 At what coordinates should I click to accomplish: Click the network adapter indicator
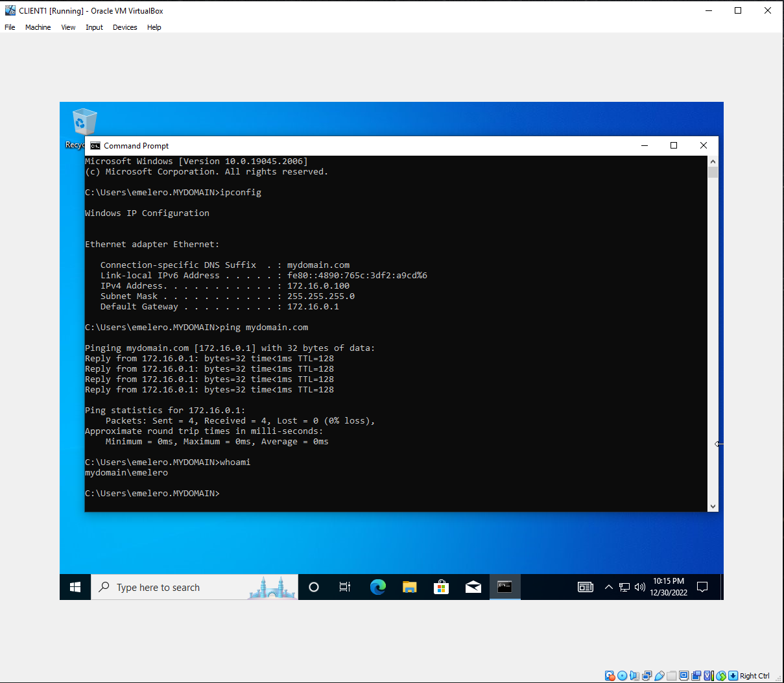coord(647,676)
